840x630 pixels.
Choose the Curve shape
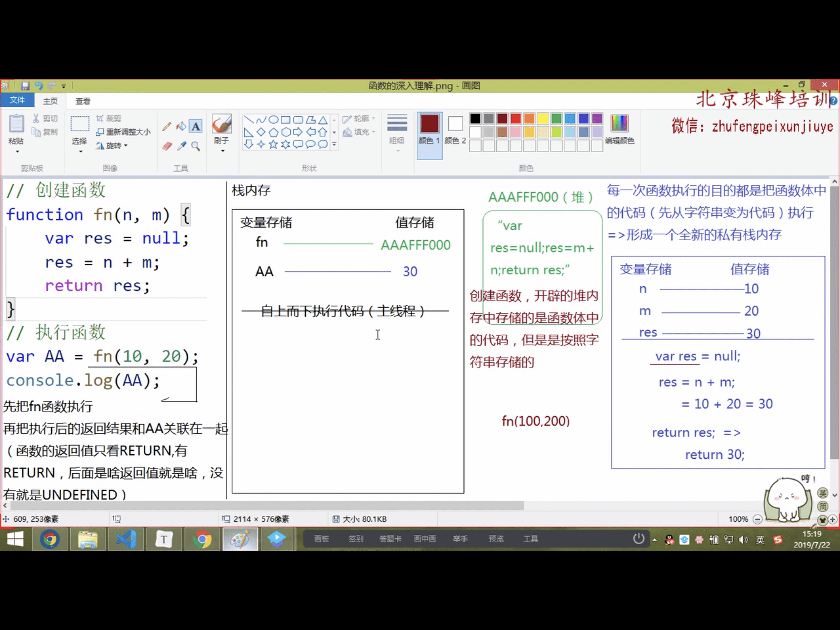click(261, 120)
